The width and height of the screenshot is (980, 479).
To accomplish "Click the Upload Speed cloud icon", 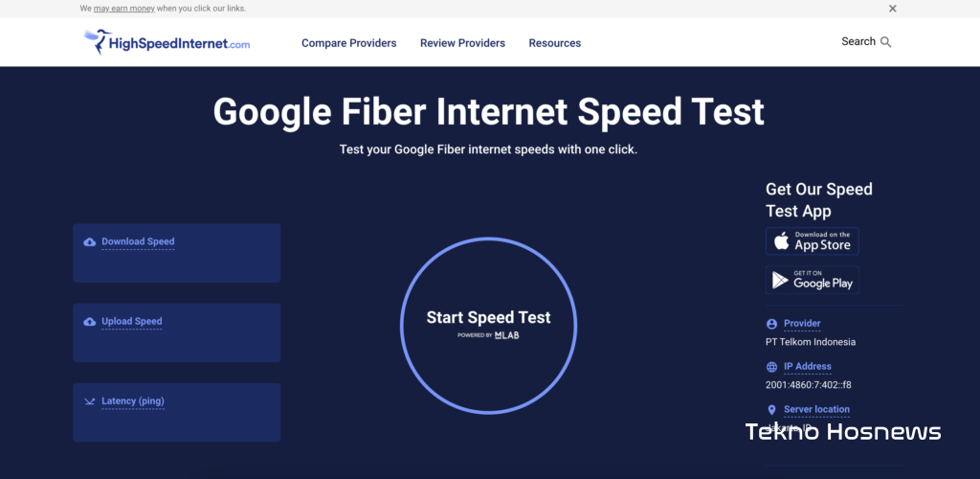I will (90, 322).
